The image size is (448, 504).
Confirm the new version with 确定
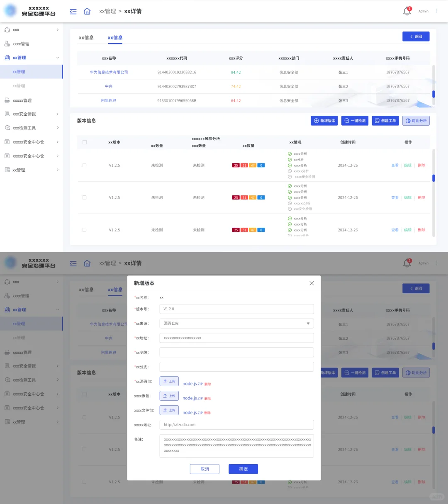[x=243, y=469]
